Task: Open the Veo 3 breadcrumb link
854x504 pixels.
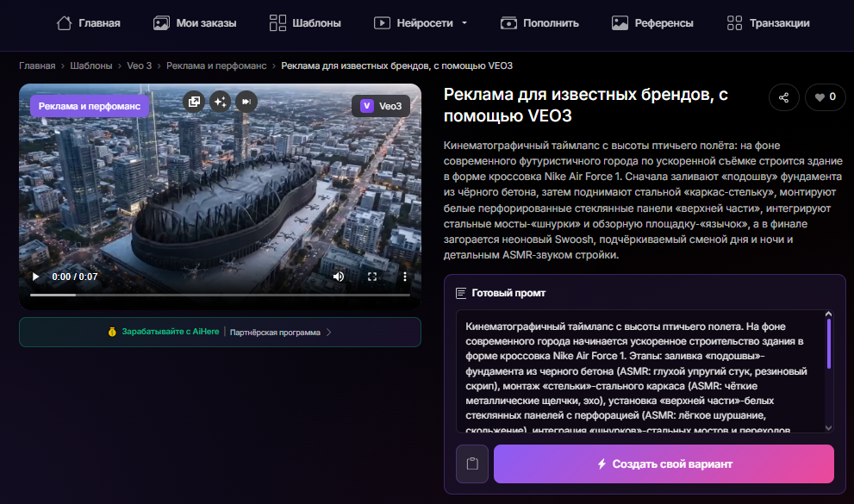Action: tap(140, 64)
